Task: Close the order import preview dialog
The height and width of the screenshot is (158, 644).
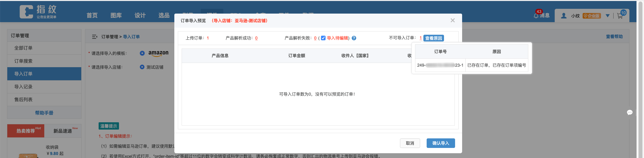Action: coord(453,20)
